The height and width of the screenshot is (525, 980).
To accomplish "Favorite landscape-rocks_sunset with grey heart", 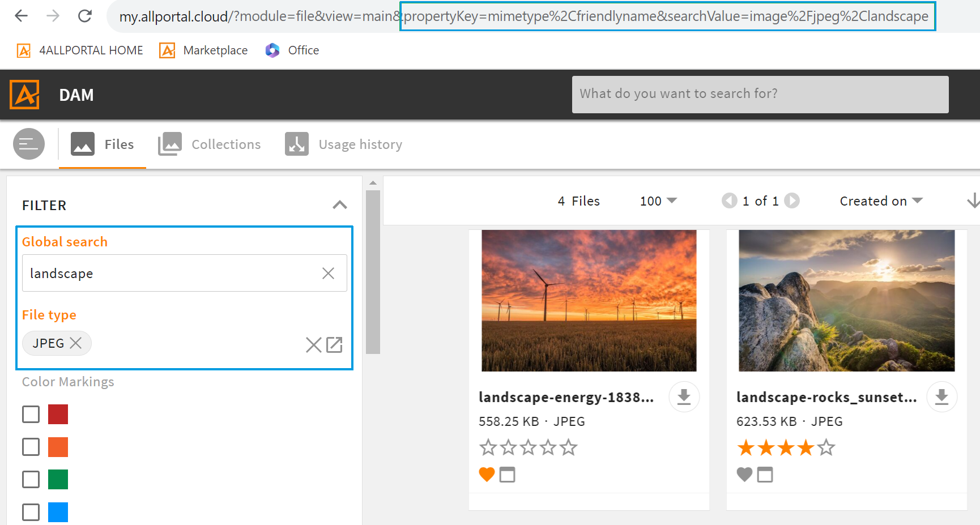I will click(x=745, y=475).
